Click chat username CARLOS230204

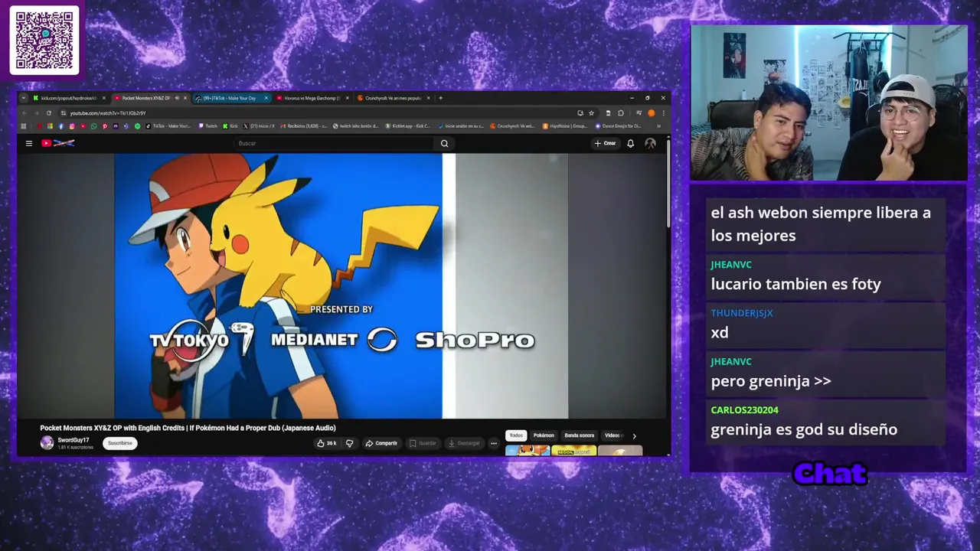click(744, 410)
